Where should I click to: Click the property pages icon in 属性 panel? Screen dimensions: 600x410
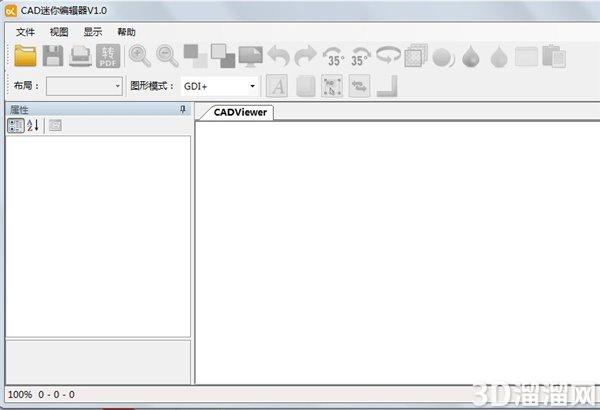(55, 126)
